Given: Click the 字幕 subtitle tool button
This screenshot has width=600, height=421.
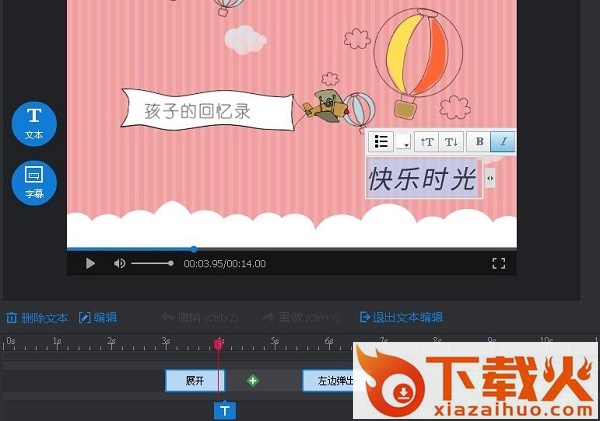Looking at the screenshot, I should (x=34, y=182).
